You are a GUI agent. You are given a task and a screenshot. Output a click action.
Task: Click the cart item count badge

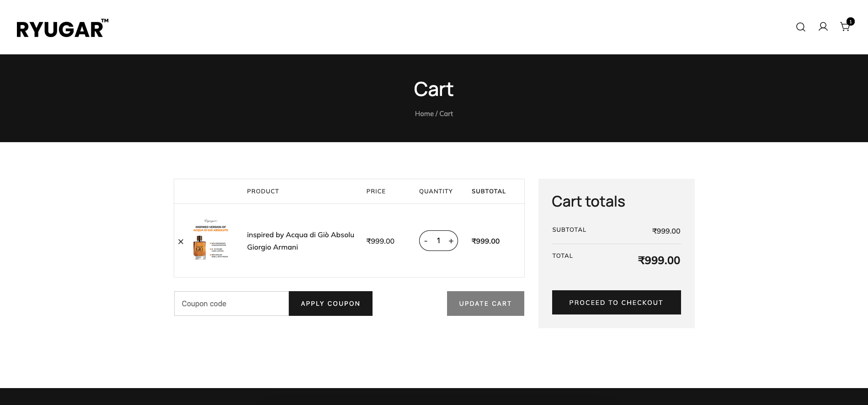850,21
